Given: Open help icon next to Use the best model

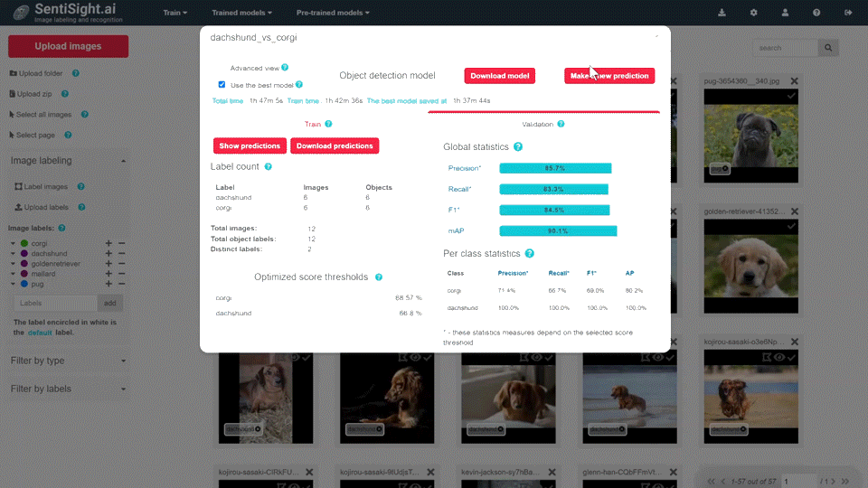Looking at the screenshot, I should pyautogui.click(x=299, y=85).
